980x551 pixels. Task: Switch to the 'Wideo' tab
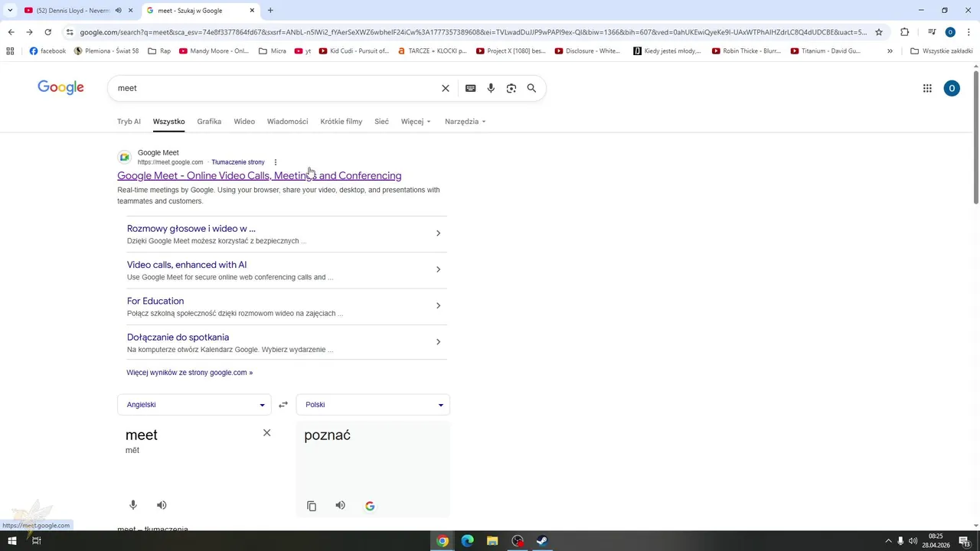tap(244, 122)
